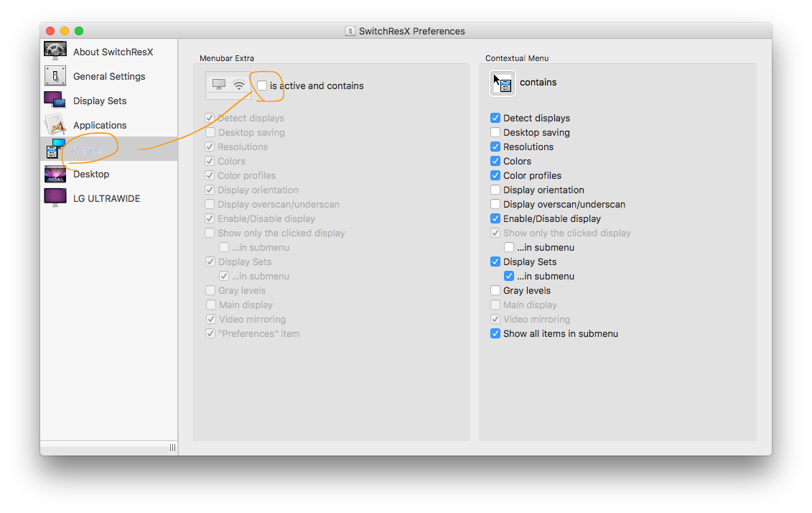Uncheck Display Sets "…in submenu" contextual option

pos(509,276)
